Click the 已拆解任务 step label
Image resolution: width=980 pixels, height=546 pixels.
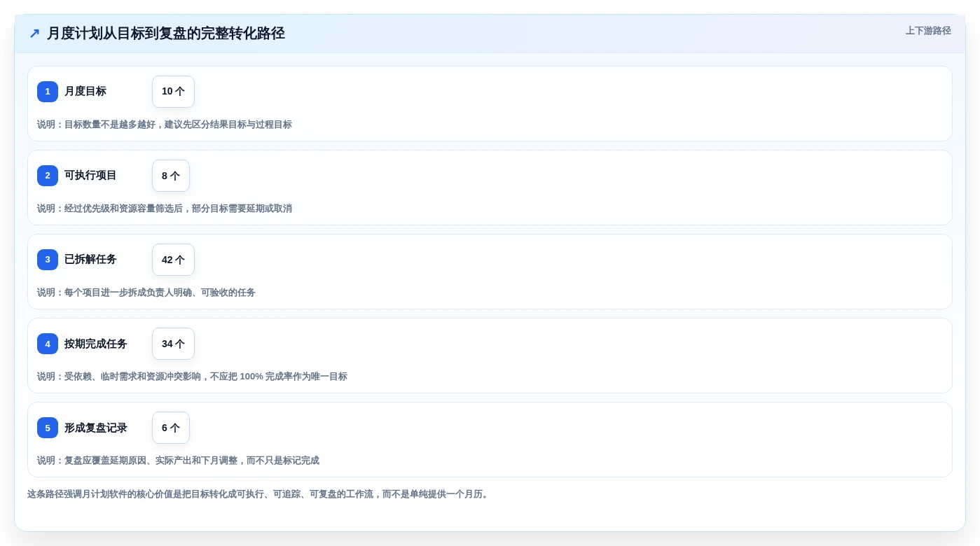(90, 260)
